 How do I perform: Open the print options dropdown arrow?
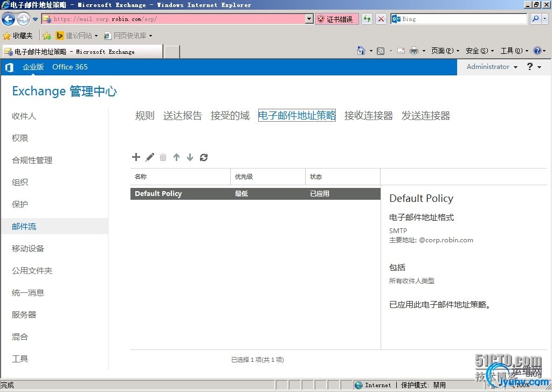coord(424,51)
